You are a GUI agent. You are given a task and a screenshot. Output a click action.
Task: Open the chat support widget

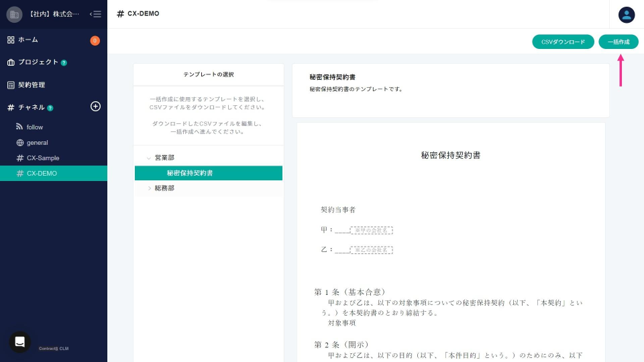click(20, 342)
